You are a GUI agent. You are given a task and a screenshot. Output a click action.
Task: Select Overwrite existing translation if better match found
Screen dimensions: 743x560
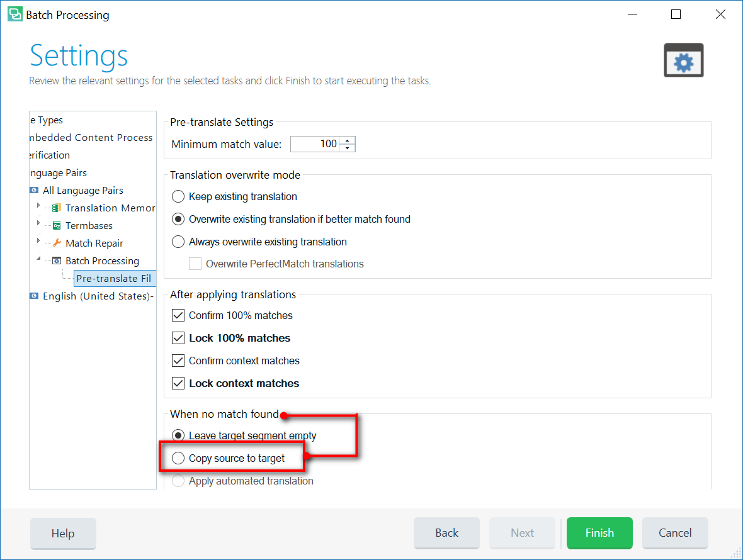click(178, 219)
